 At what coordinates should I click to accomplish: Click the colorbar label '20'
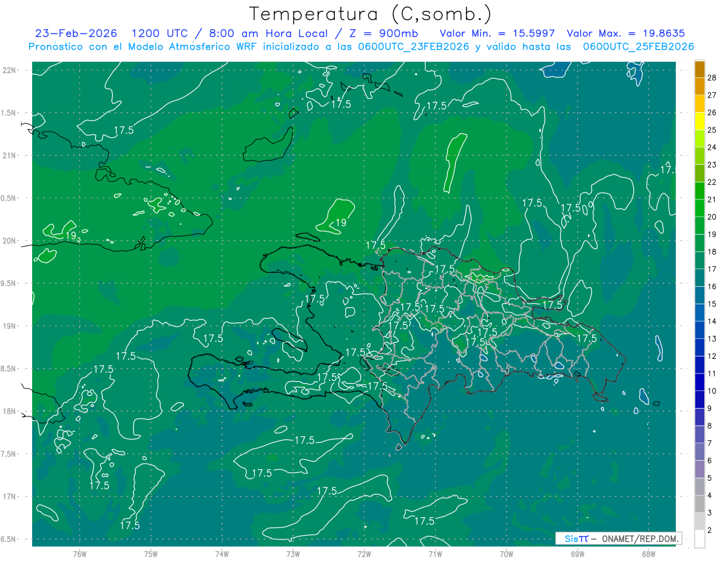click(x=712, y=217)
